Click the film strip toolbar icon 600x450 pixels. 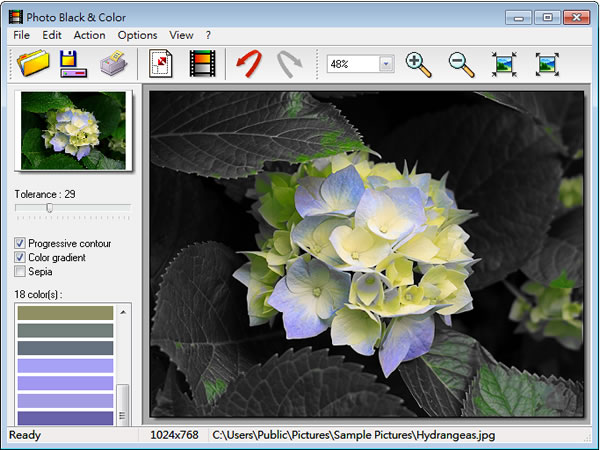click(x=203, y=64)
